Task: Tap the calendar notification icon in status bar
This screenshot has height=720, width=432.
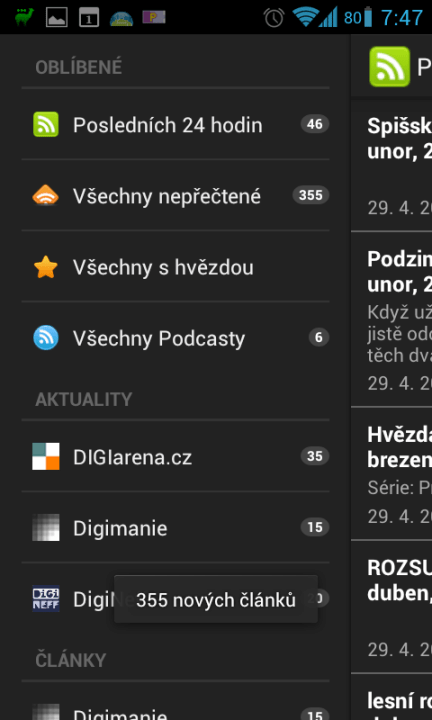Action: pos(89,17)
